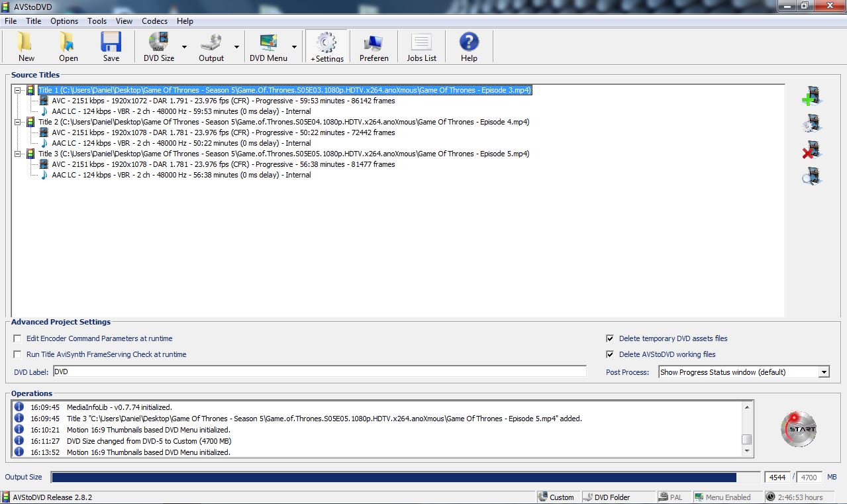Screen dimensions: 847x504
Task: Select Title 1 Episode 3 row
Action: click(x=285, y=90)
